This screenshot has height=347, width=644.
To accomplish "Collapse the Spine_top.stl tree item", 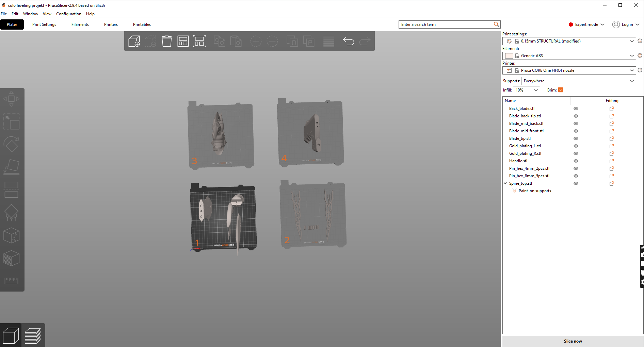I will coord(505,183).
